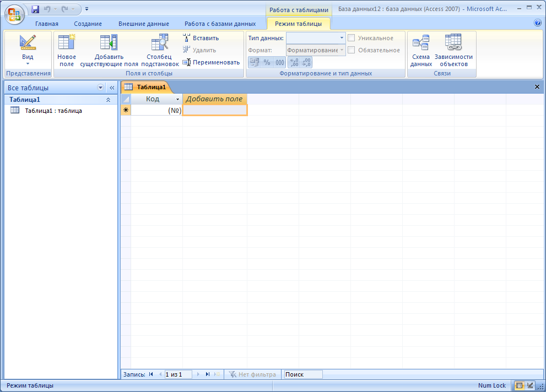This screenshot has width=546, height=392.
Task: Click Удалить to delete the column
Action: pos(199,50)
